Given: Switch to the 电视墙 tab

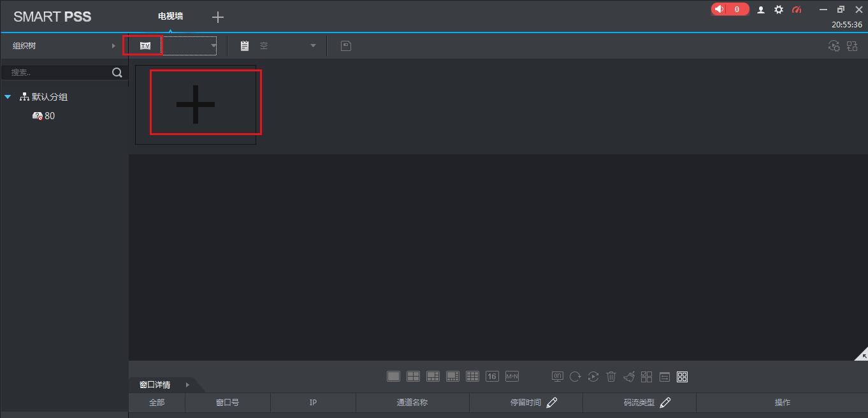Looking at the screenshot, I should point(171,16).
